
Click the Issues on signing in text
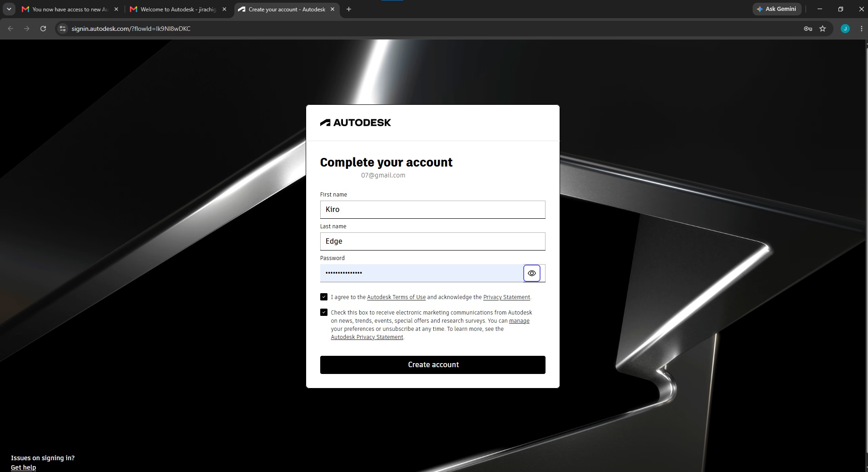click(x=43, y=458)
